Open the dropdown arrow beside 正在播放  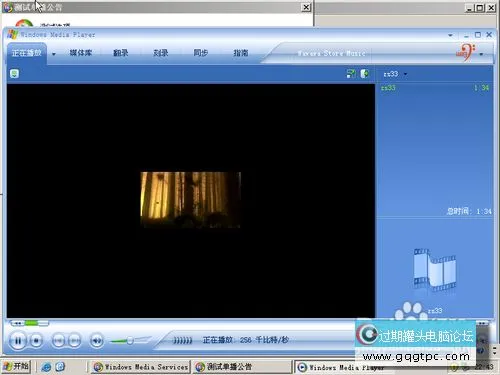click(x=54, y=54)
